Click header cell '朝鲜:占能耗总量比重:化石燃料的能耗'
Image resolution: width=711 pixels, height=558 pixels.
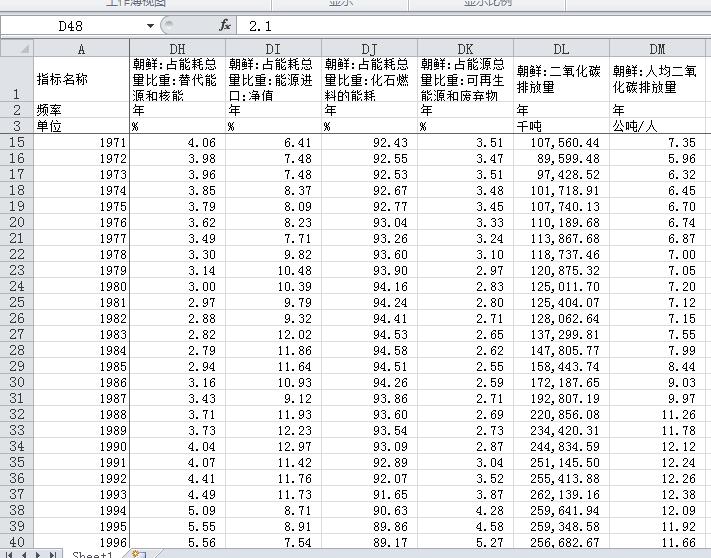click(370, 79)
